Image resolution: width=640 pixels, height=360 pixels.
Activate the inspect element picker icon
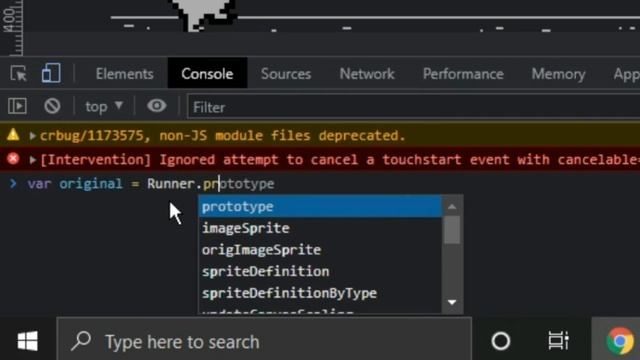19,74
